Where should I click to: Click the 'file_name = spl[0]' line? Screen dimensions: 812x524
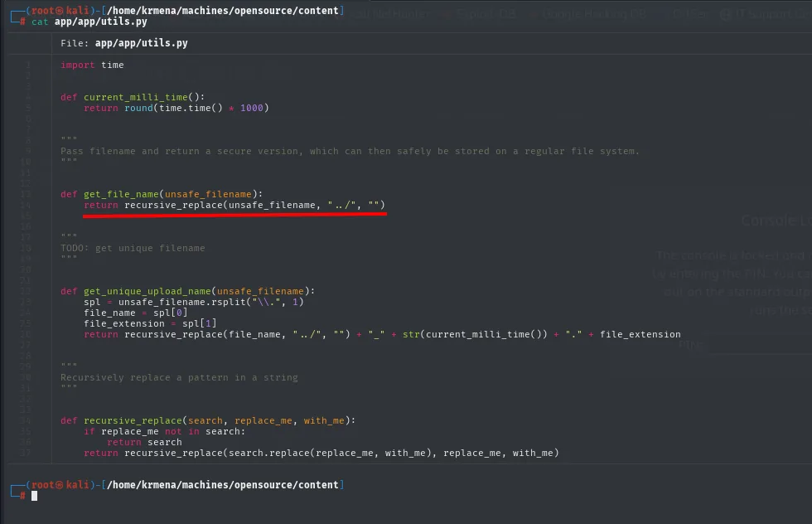click(x=136, y=313)
